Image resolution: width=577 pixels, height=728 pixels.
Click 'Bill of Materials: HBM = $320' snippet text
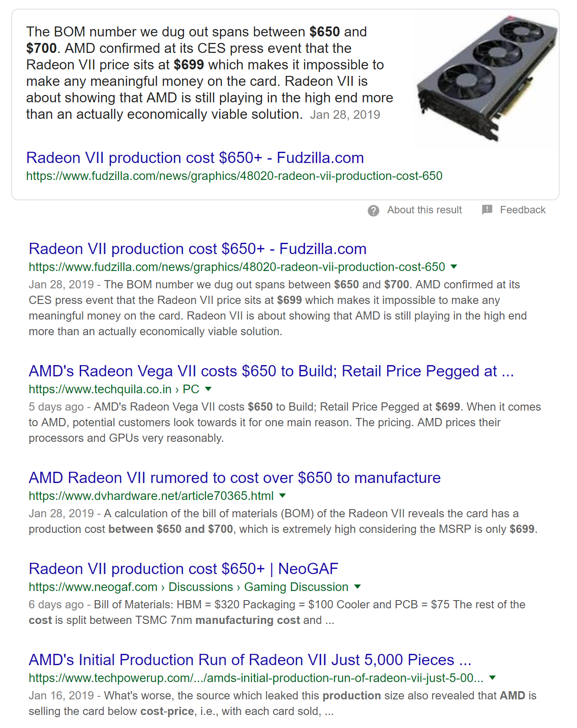click(x=167, y=605)
